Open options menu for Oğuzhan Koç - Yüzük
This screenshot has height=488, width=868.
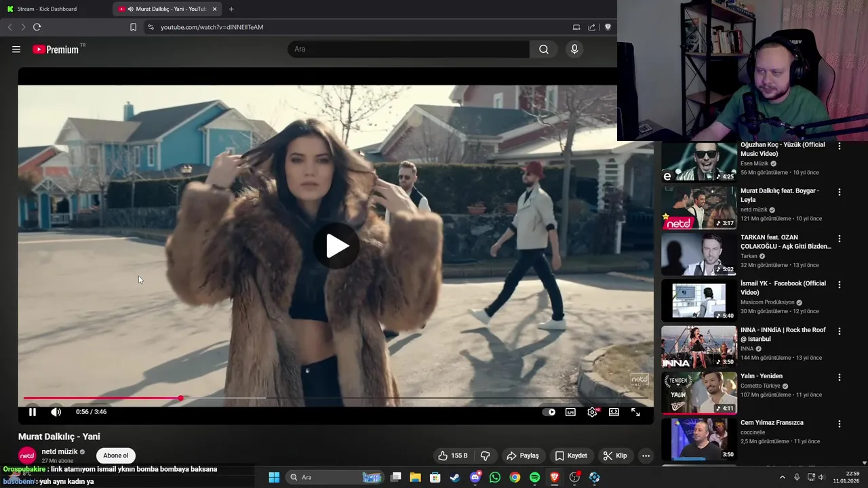coord(840,146)
